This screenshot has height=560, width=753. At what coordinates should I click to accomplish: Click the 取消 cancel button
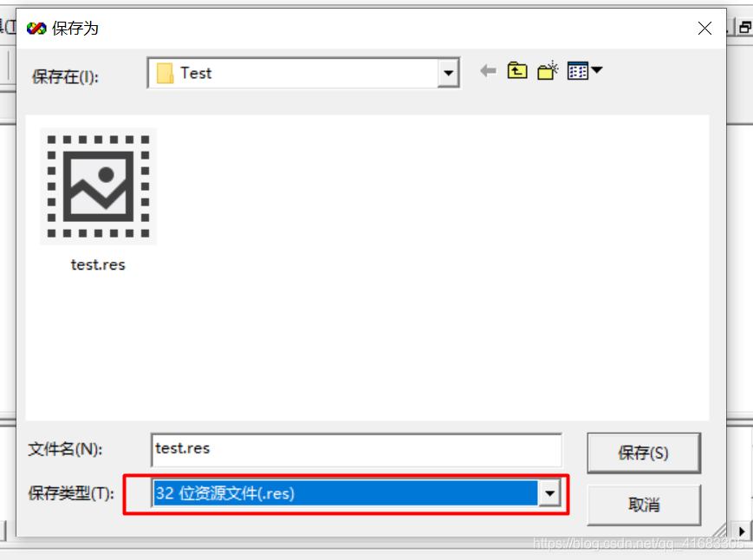(x=644, y=505)
